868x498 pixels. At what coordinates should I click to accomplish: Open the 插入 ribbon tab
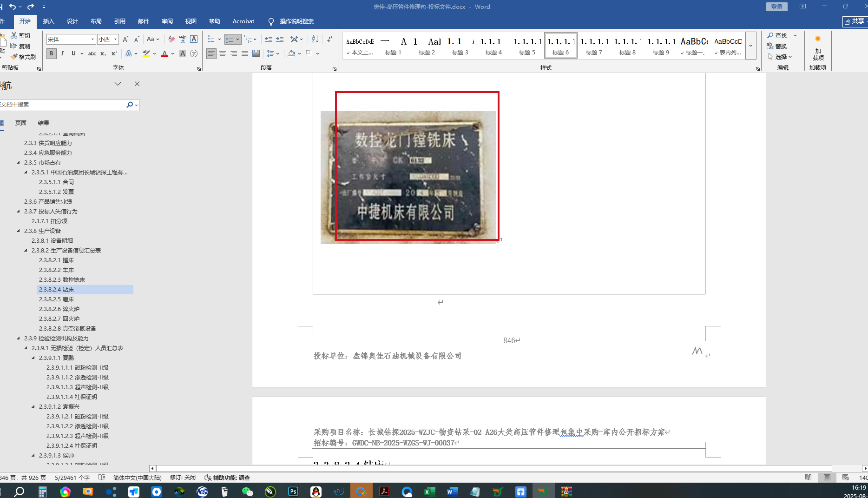coord(48,21)
